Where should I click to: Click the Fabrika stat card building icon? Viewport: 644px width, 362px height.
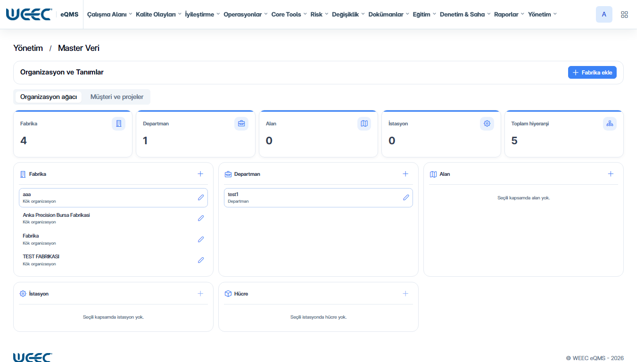118,123
